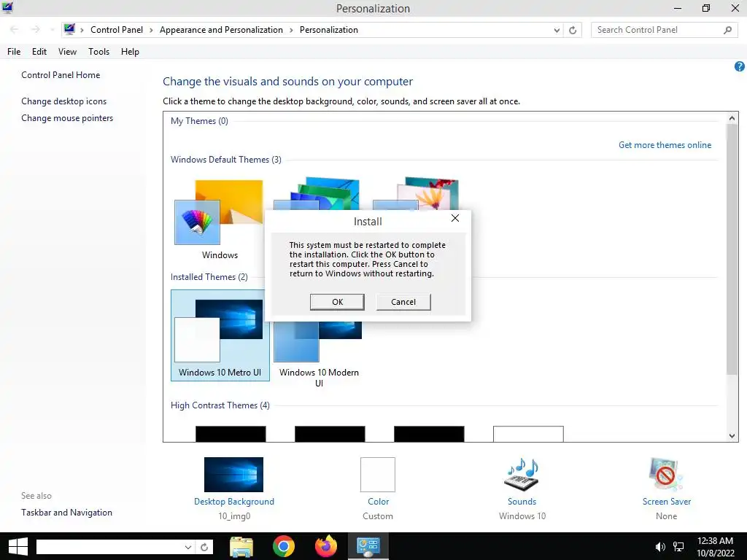
Task: Open the Windows Start button
Action: [x=18, y=546]
